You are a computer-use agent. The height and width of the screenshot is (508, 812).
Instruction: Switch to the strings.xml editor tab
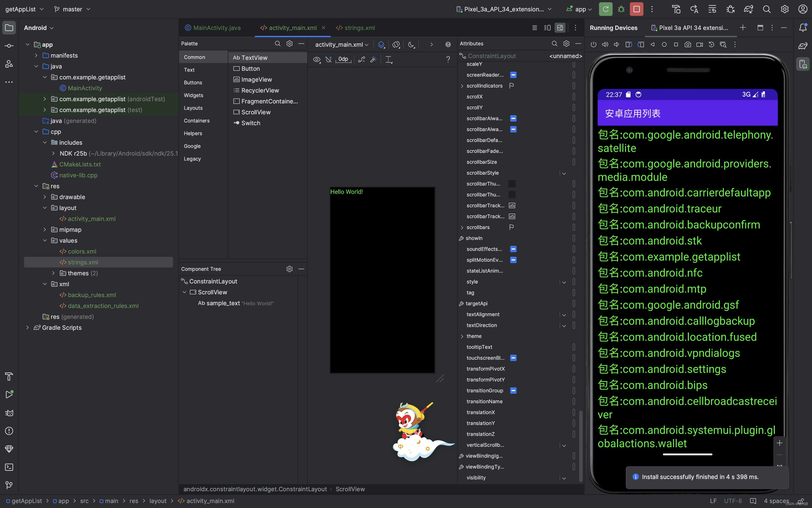(355, 27)
